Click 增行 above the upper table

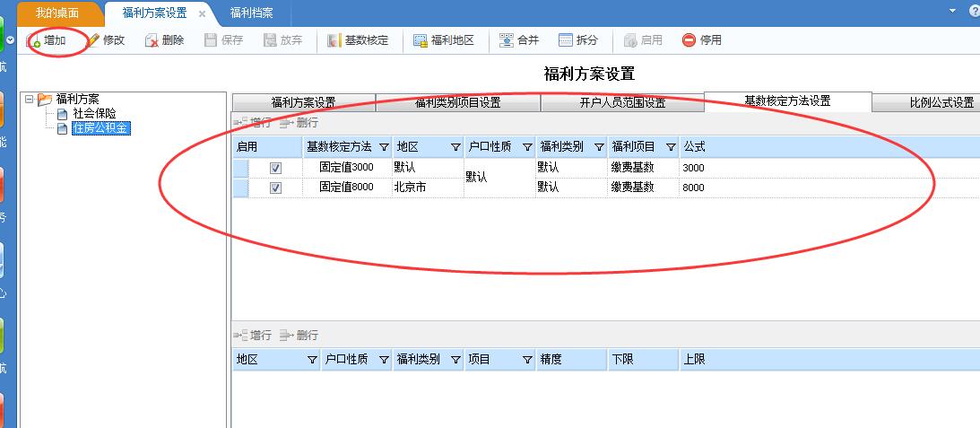point(253,122)
